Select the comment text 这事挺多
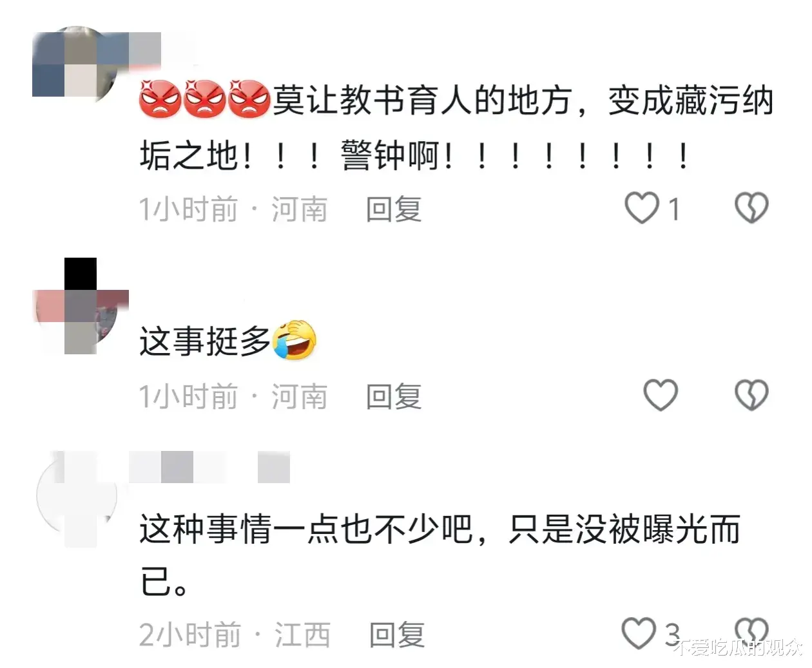Screen dimensions: 812x668 pyautogui.click(x=205, y=341)
